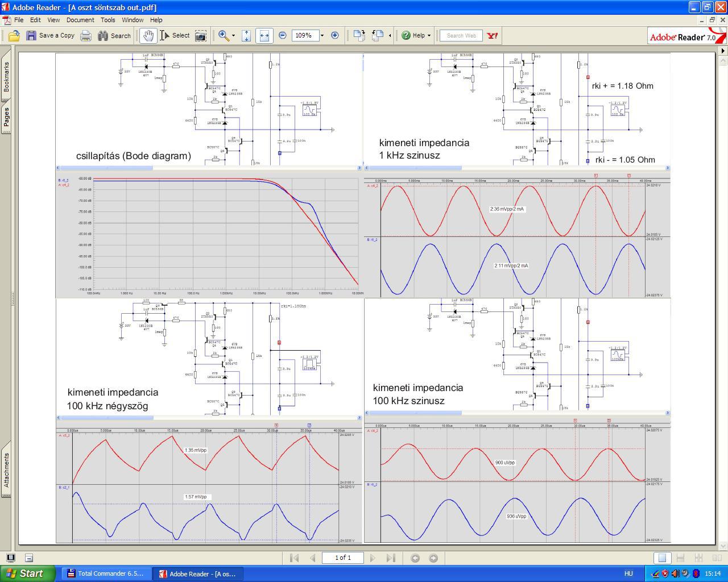Screen dimensions: 728x582
Task: Go to the next page
Action: (x=373, y=558)
